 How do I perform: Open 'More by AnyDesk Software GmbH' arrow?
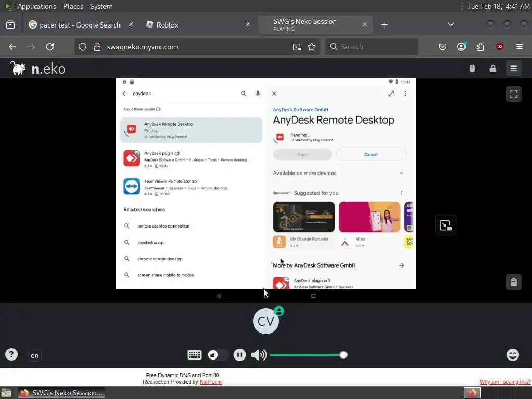pyautogui.click(x=402, y=265)
